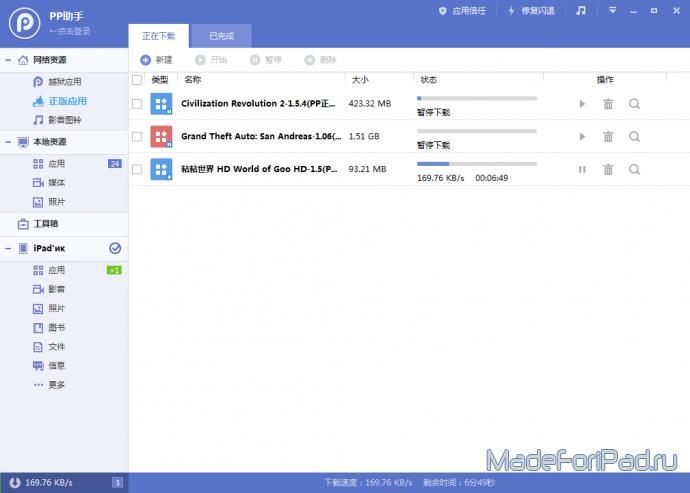Collapse the 网络资源 section
Image resolution: width=690 pixels, height=493 pixels.
pos(9,60)
